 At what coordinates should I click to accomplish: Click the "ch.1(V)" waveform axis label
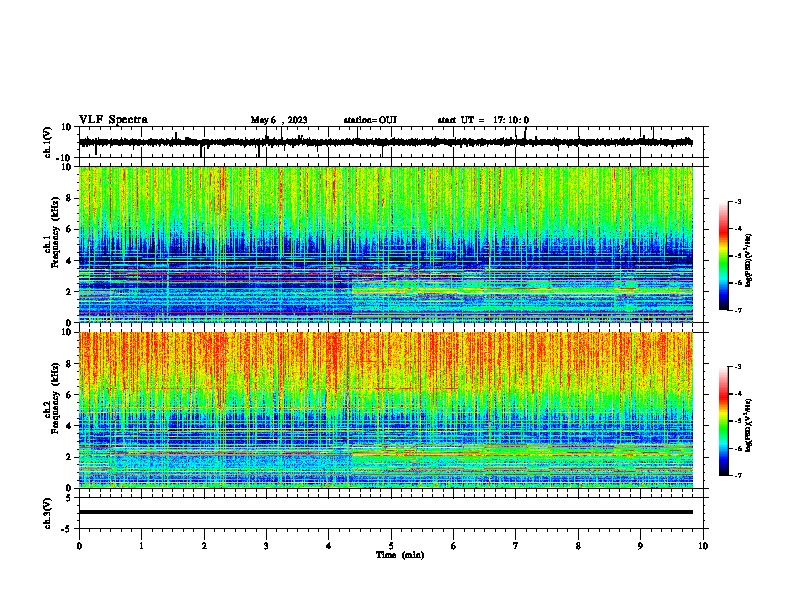[x=48, y=142]
